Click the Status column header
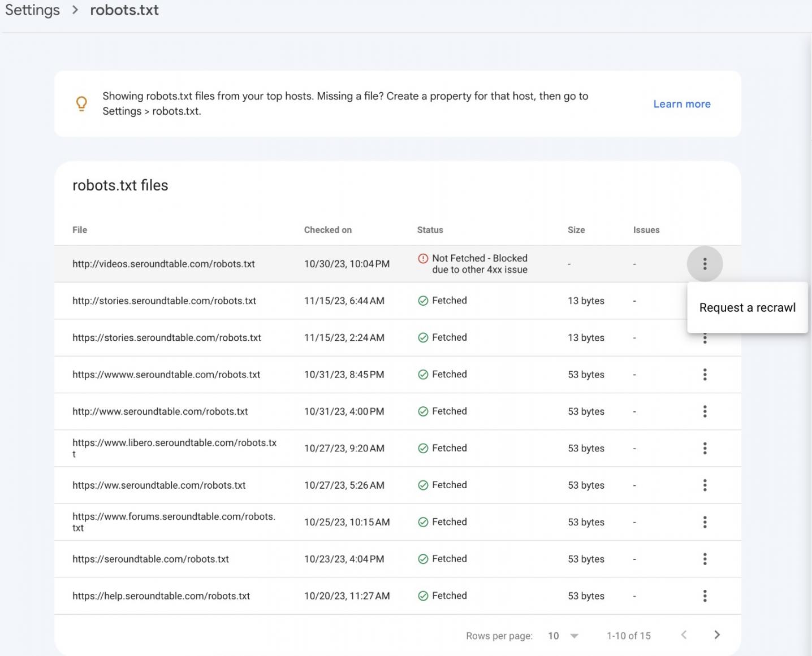 [x=430, y=230]
